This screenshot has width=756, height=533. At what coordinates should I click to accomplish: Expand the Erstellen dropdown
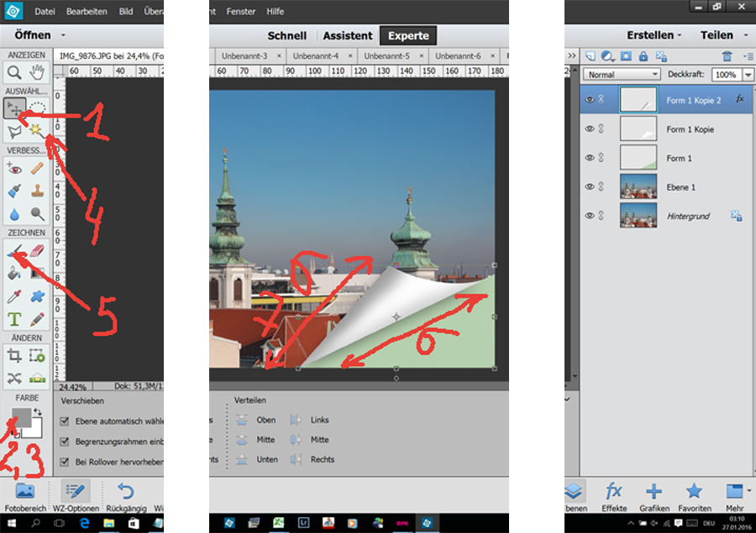tap(654, 35)
